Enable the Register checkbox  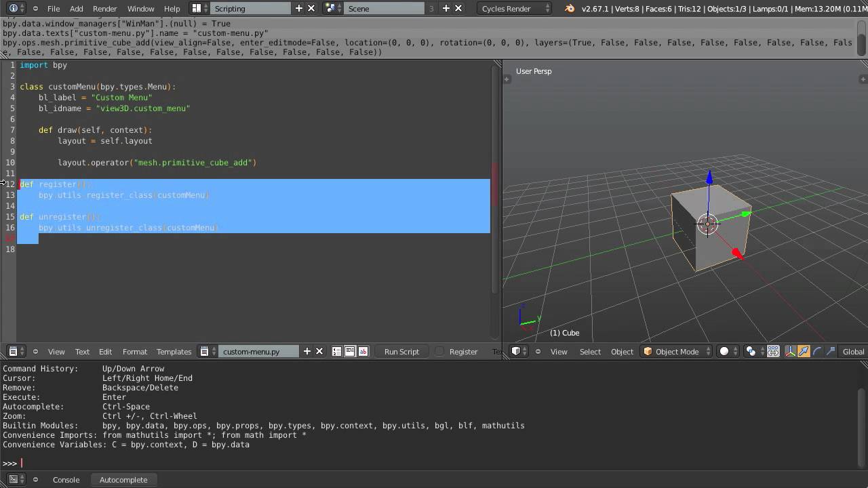click(x=440, y=351)
